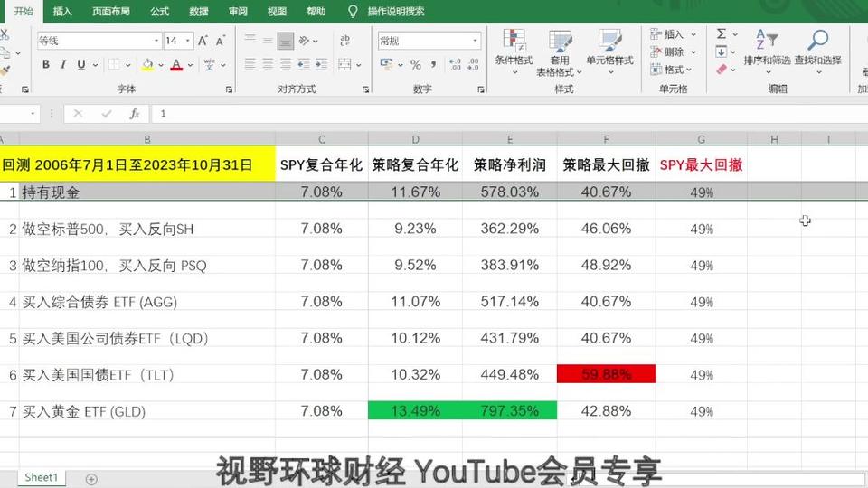The image size is (868, 488).
Task: Toggle Italic formatting
Action: click(x=63, y=65)
